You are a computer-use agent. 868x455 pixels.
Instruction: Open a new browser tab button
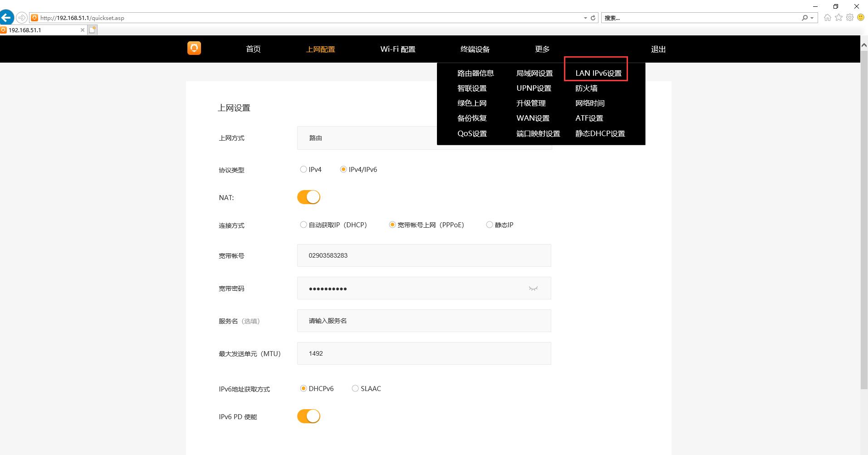[x=93, y=30]
